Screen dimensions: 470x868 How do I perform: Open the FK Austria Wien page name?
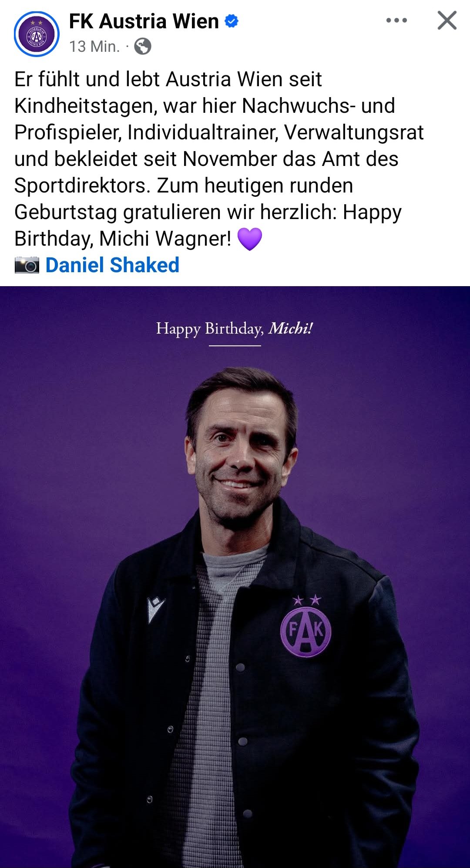(144, 21)
